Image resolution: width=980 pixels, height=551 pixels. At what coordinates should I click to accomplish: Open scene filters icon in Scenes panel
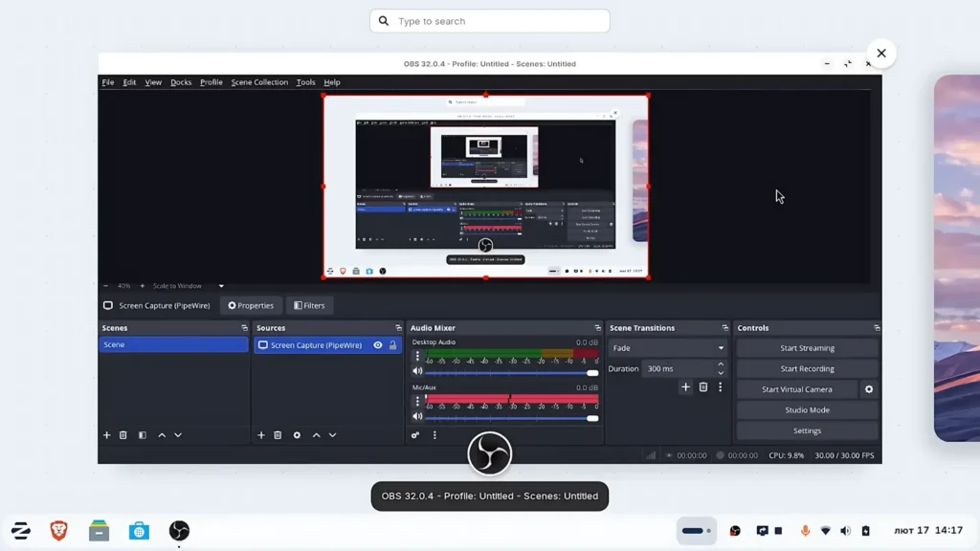(x=143, y=435)
